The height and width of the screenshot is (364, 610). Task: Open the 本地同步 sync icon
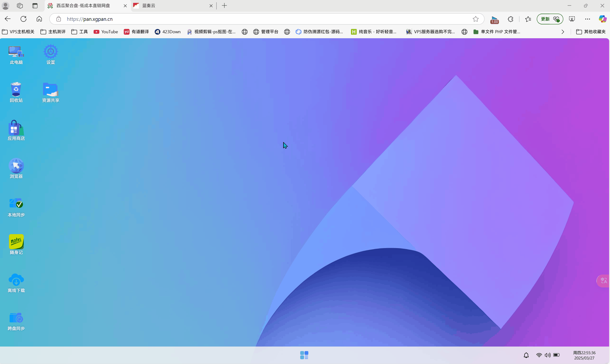point(16,204)
